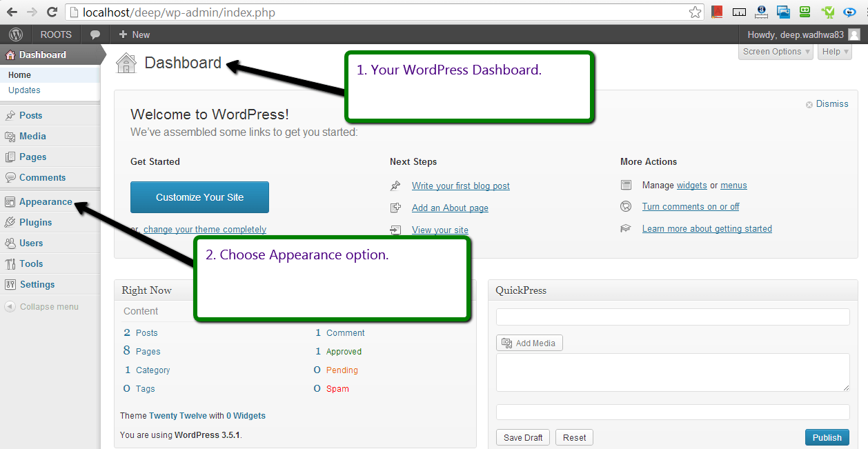Open Turn comments on or off link
Image resolution: width=868 pixels, height=449 pixels.
pos(691,206)
